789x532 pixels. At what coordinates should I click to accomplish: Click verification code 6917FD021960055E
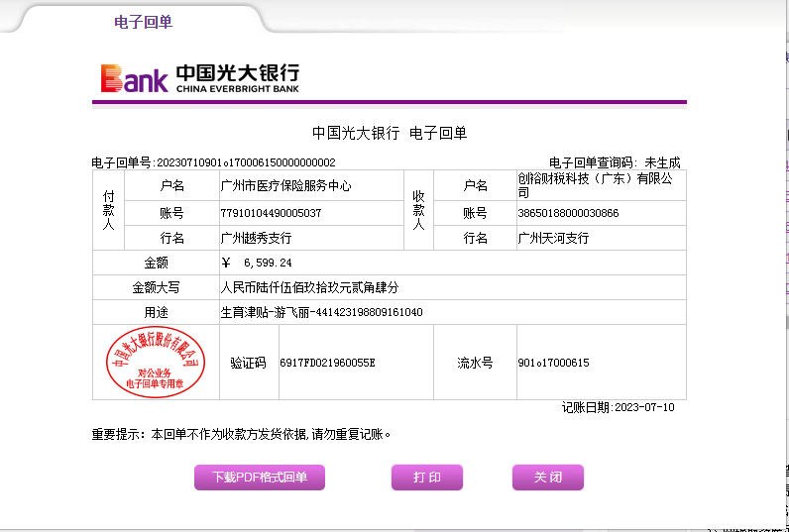click(x=327, y=363)
